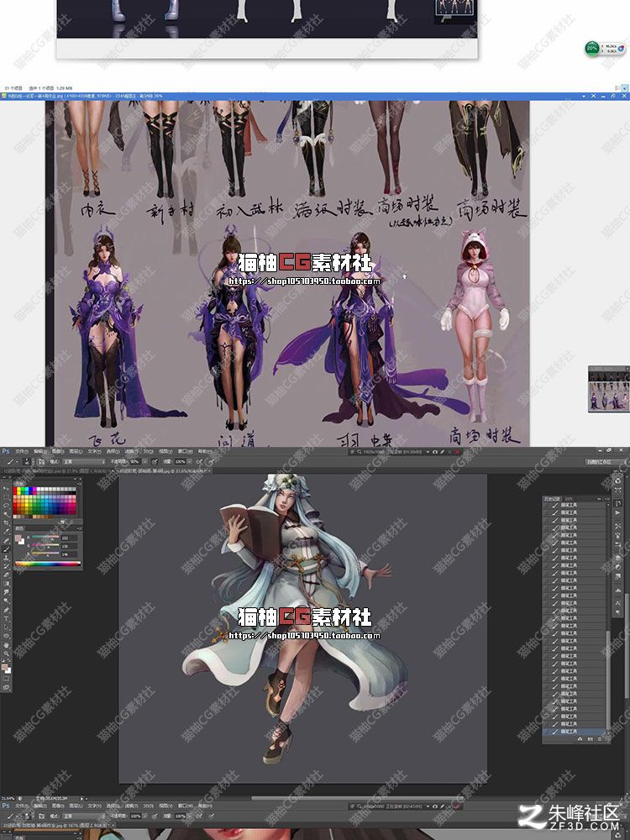Enable airbrush mode in options bar
The image size is (630, 840).
coord(199,462)
